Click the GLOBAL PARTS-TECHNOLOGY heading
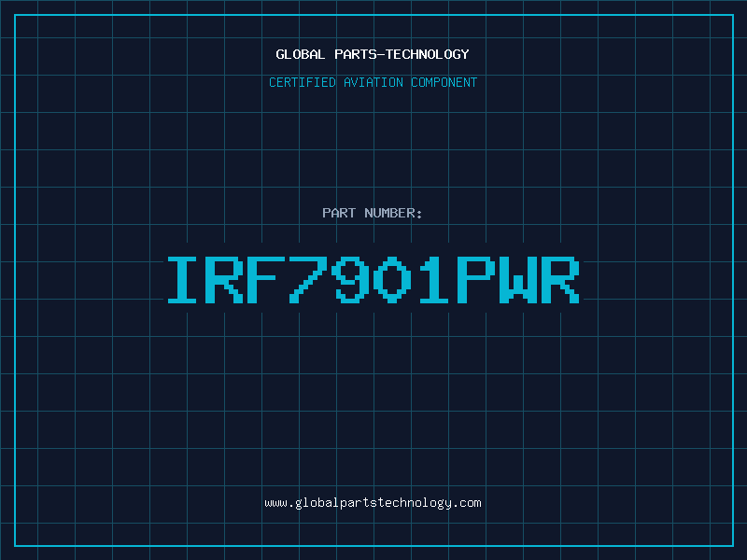This screenshot has height=560, width=747. click(373, 54)
